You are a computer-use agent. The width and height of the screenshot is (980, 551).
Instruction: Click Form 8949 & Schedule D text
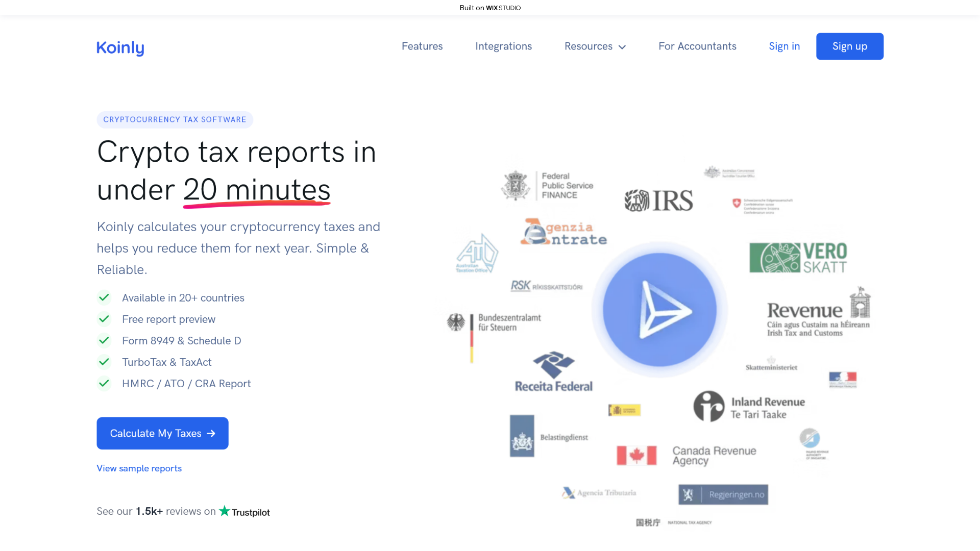tap(182, 341)
